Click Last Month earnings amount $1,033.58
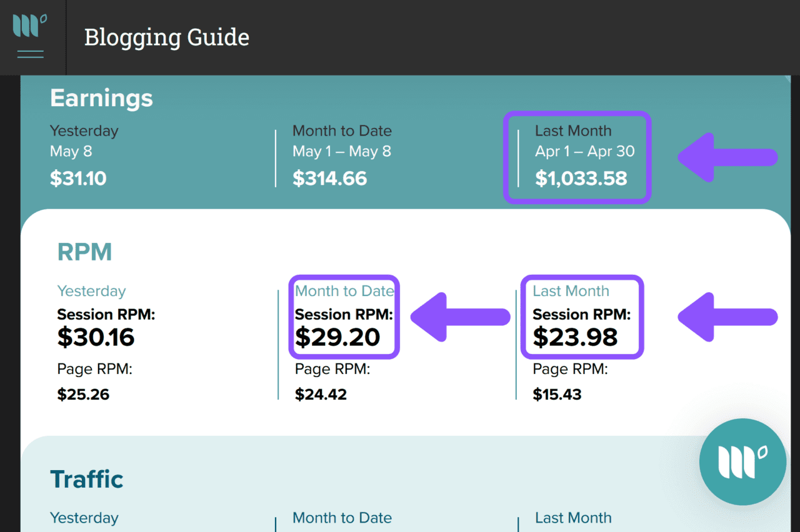 581,179
